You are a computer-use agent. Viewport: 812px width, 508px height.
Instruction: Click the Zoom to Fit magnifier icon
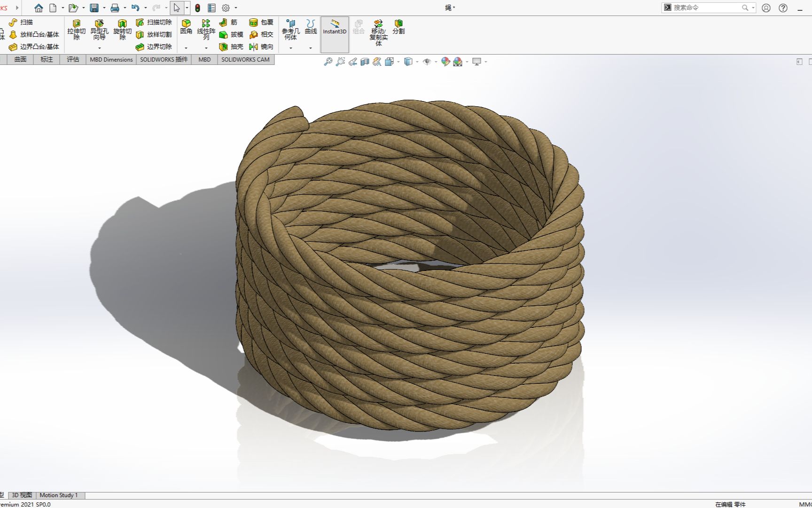[x=328, y=61]
